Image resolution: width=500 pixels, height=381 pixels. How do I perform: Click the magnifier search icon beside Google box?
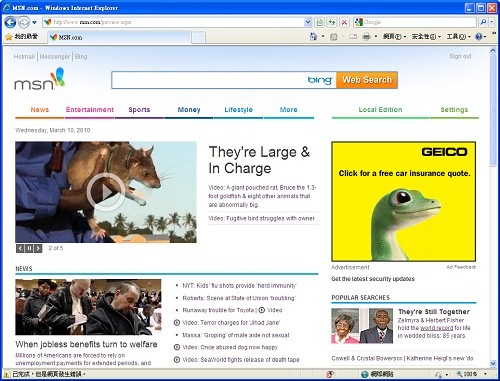point(483,22)
